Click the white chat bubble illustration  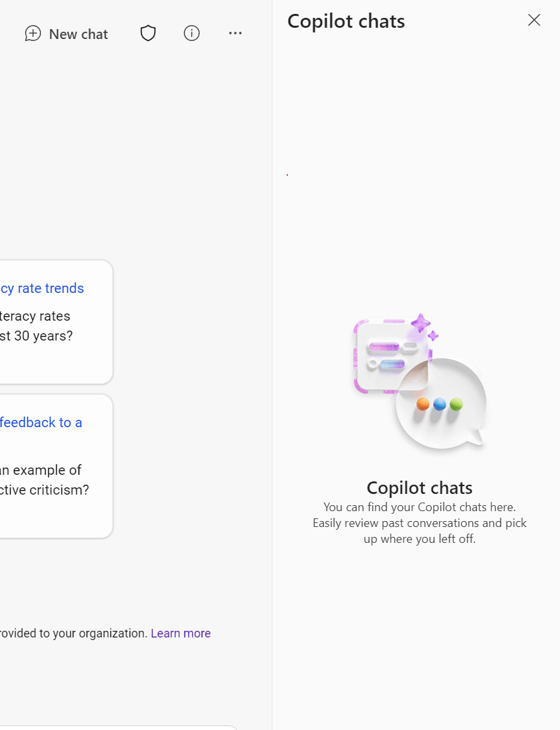click(440, 404)
